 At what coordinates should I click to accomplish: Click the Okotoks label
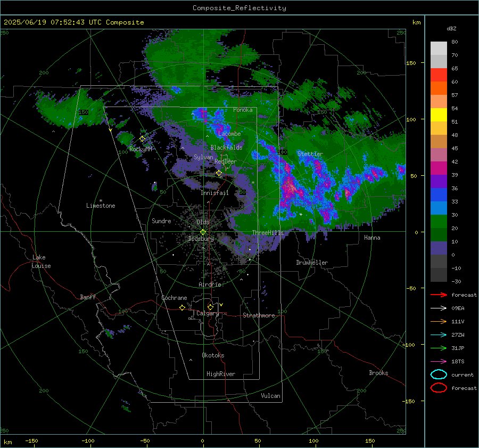coord(213,355)
